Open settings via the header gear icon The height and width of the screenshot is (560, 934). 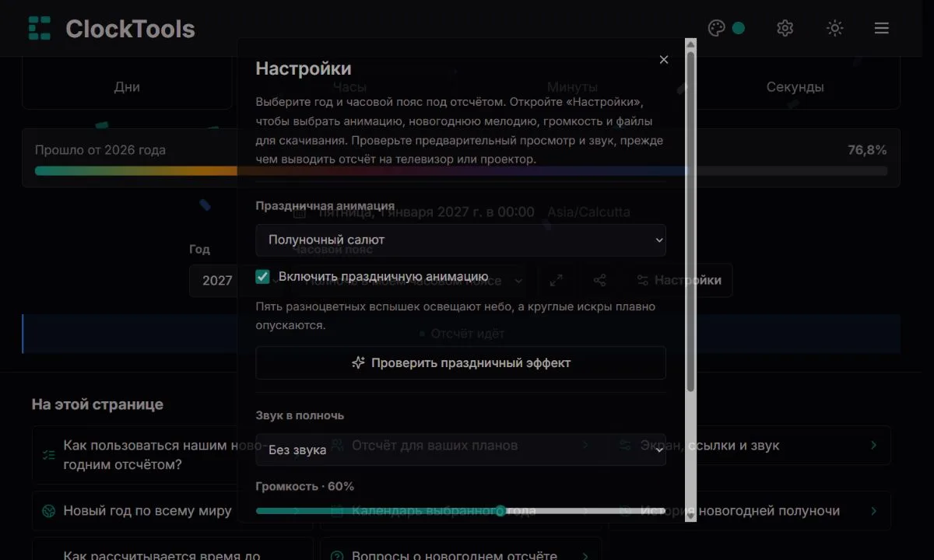(785, 28)
